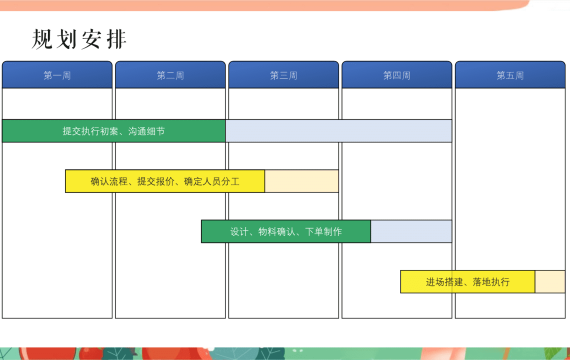
Task: Select the 第一周 column header
Action: coord(57,75)
